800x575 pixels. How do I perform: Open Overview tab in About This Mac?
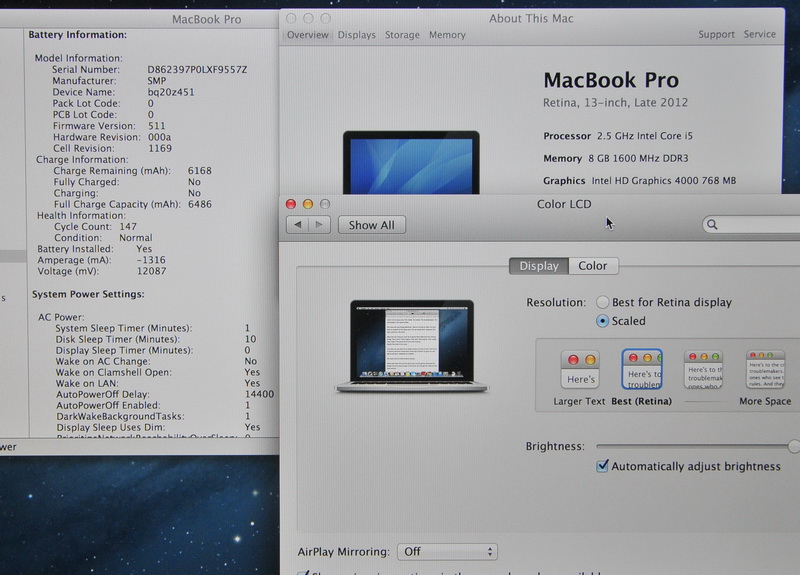pos(308,35)
